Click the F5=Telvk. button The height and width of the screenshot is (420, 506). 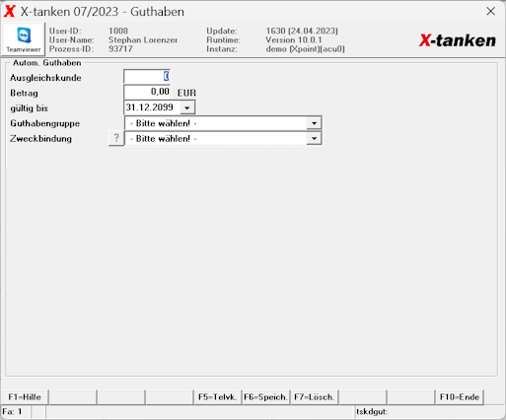(218, 397)
